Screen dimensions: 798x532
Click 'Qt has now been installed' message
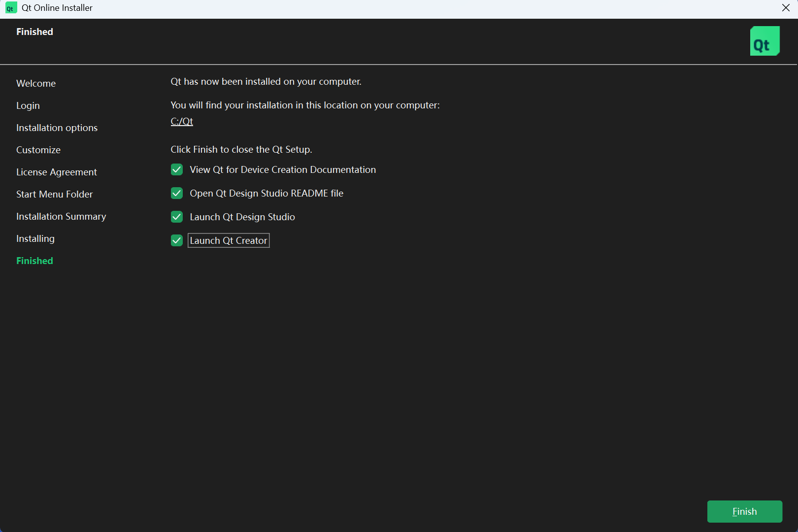(x=266, y=81)
